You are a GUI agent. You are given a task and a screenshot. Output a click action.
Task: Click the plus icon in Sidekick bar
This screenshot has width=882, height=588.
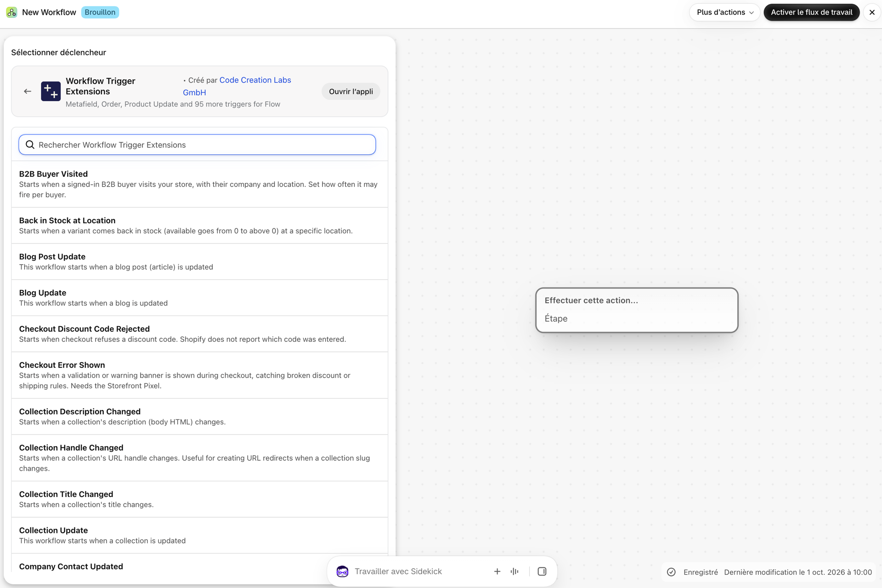(x=497, y=571)
